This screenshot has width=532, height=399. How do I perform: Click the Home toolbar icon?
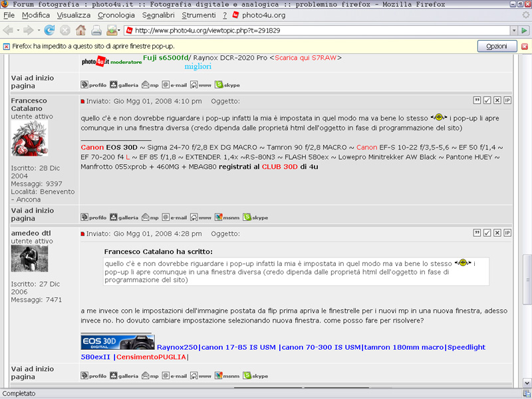(80, 30)
